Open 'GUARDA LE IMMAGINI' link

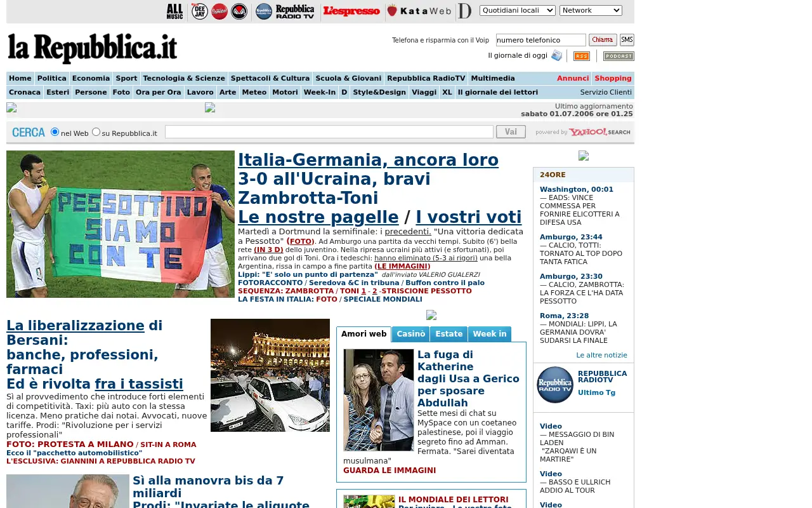(390, 471)
